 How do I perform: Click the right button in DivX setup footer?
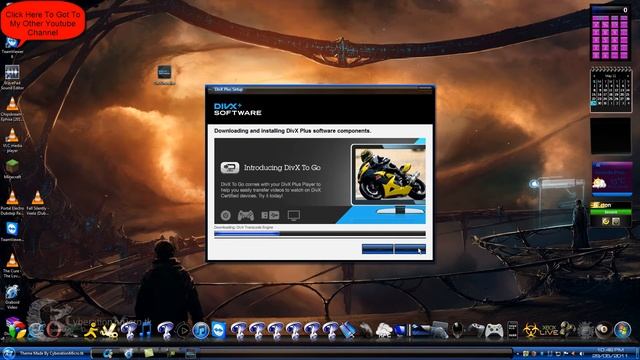coord(410,249)
